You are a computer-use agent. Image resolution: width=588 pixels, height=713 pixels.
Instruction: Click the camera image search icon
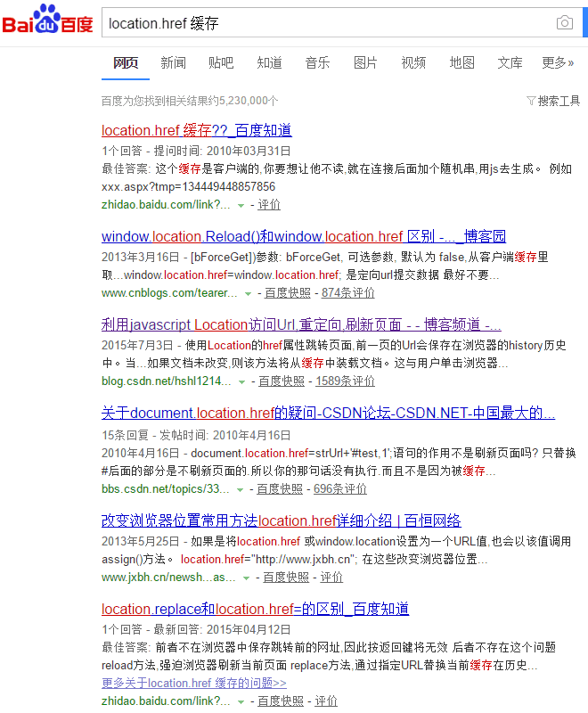[x=564, y=23]
